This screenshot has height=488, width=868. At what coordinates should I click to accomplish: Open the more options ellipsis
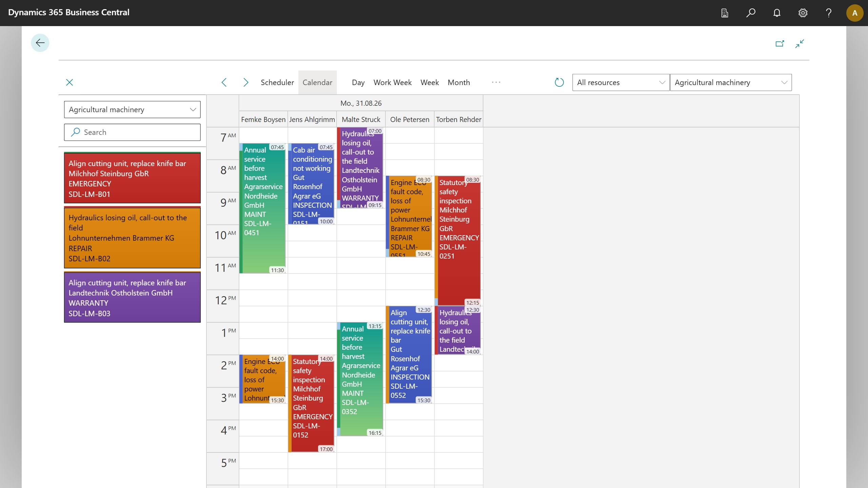(x=496, y=82)
